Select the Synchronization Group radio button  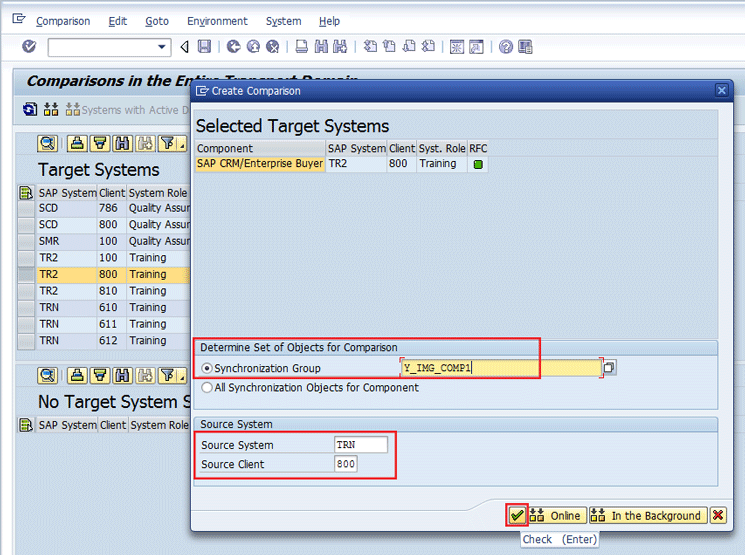(x=207, y=368)
